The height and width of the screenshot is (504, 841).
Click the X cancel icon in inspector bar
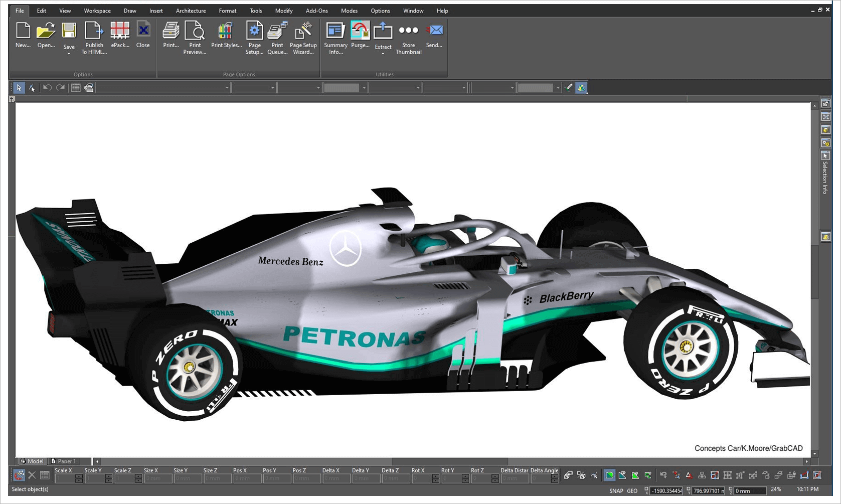click(32, 475)
